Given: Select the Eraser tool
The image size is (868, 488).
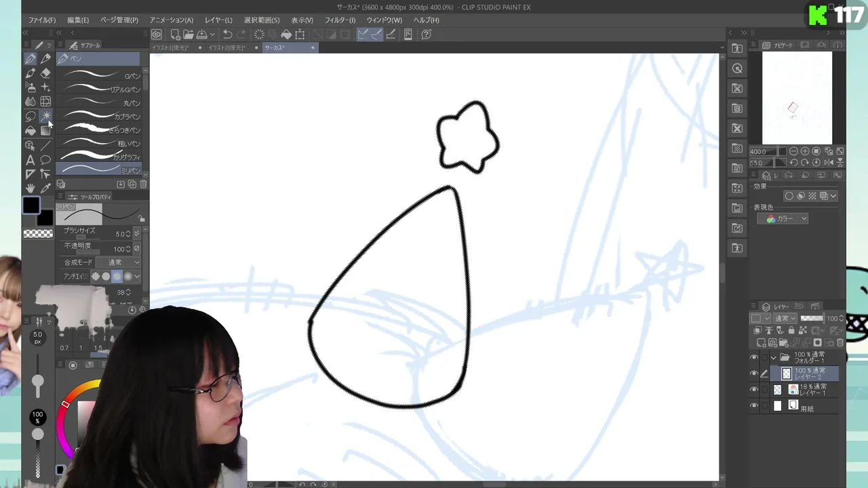Looking at the screenshot, I should 45,73.
